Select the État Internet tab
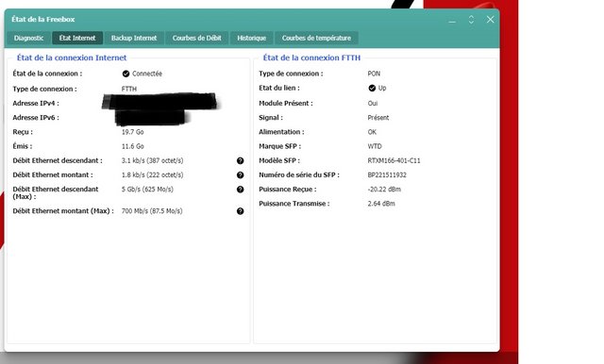604x364 pixels. point(77,38)
